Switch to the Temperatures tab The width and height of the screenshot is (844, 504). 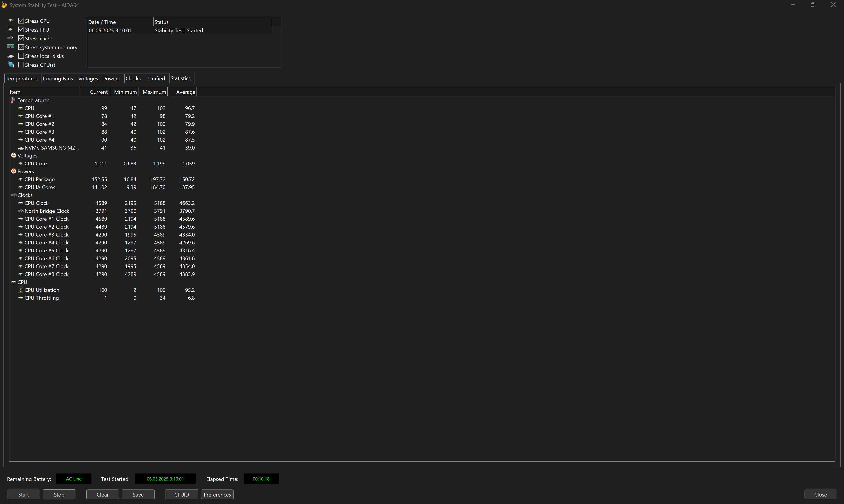tap(22, 78)
